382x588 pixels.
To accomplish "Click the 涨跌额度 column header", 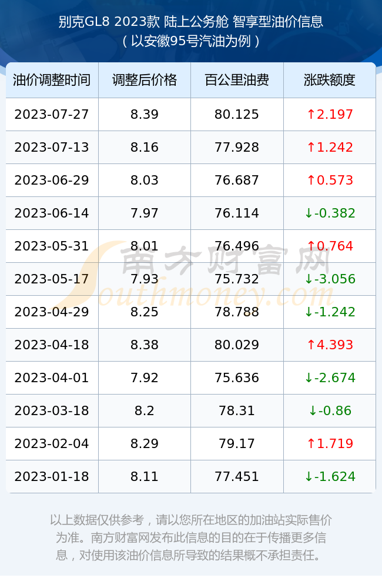I will tap(330, 80).
